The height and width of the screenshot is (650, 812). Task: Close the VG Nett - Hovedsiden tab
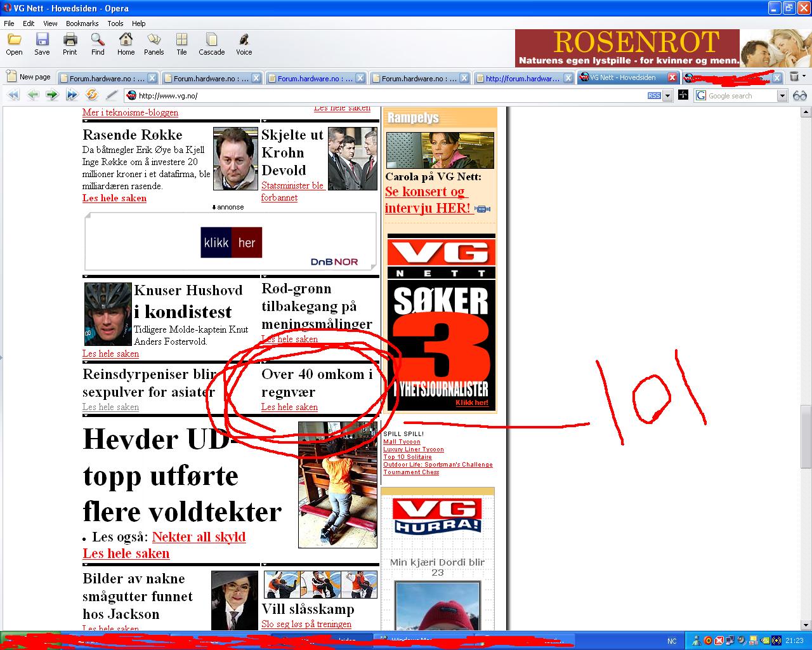tap(672, 77)
